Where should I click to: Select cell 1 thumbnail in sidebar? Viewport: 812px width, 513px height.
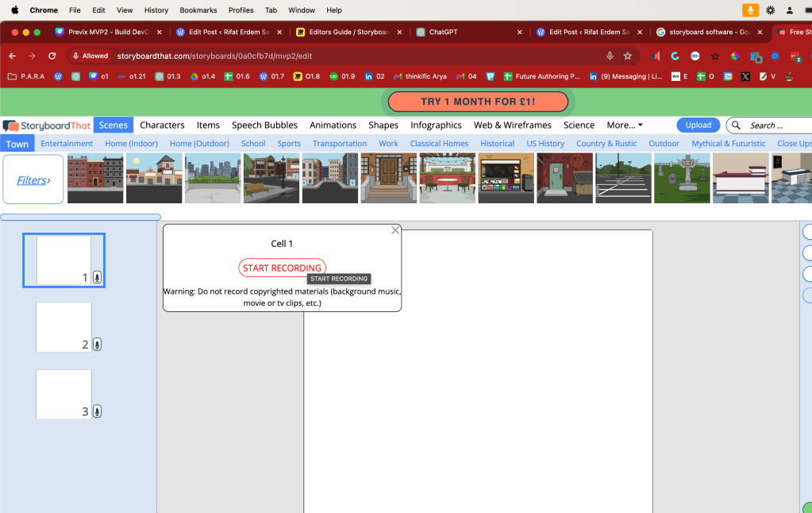tap(63, 260)
